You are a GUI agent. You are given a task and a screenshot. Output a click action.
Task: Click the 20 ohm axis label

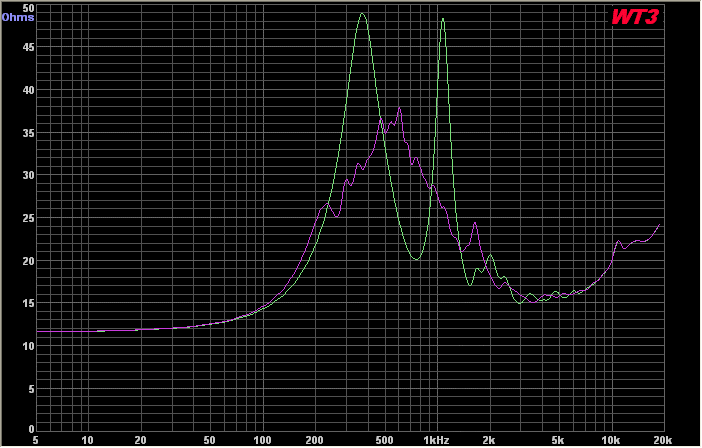[x=28, y=261]
